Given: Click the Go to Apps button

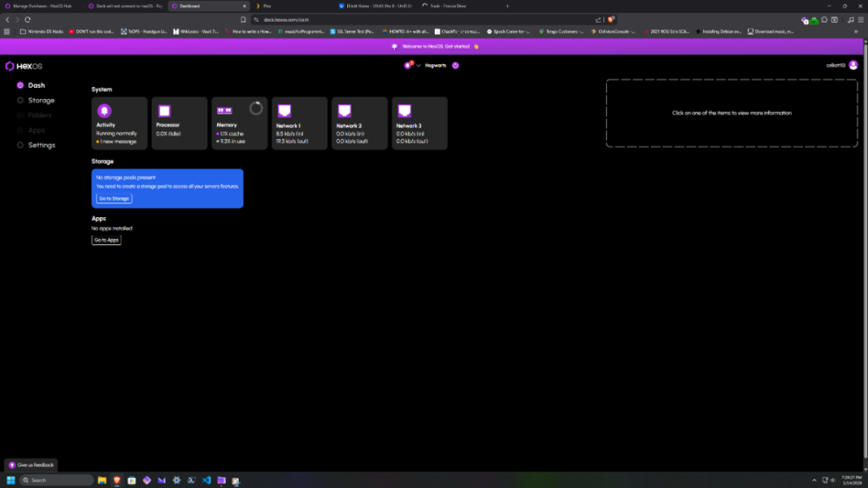Looking at the screenshot, I should point(107,240).
